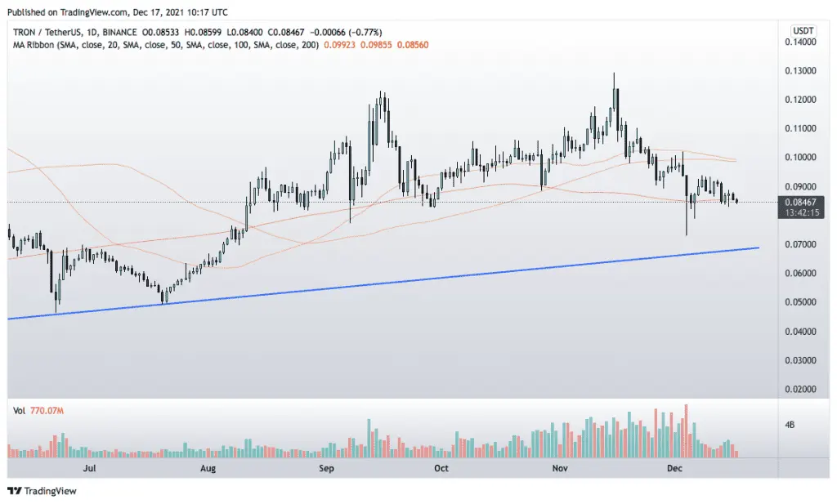The image size is (837, 504).
Task: Click the 0.03000 price axis label
Action: 800,360
